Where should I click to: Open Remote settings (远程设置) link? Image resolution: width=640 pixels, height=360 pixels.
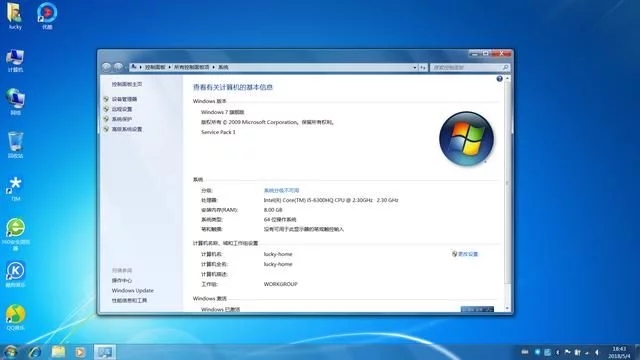pyautogui.click(x=122, y=109)
